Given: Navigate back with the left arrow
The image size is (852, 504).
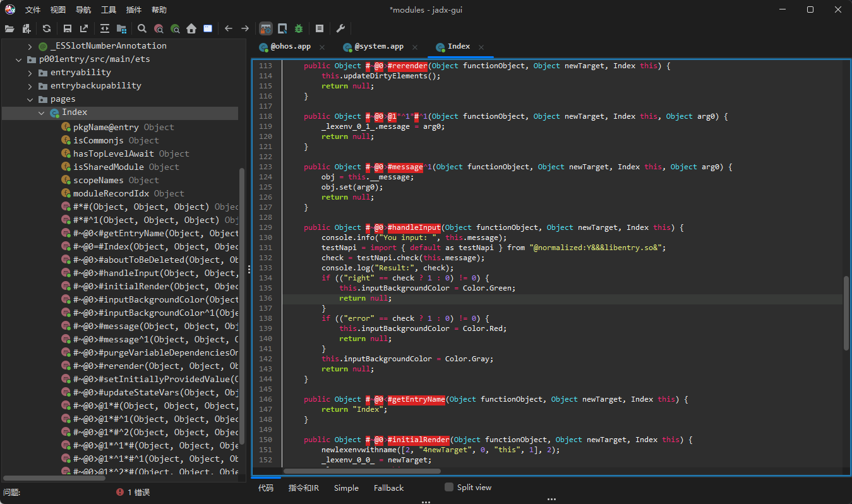Looking at the screenshot, I should (229, 28).
